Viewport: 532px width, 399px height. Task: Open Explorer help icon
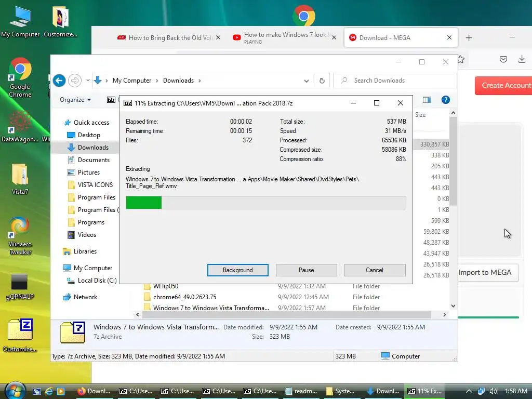445,100
